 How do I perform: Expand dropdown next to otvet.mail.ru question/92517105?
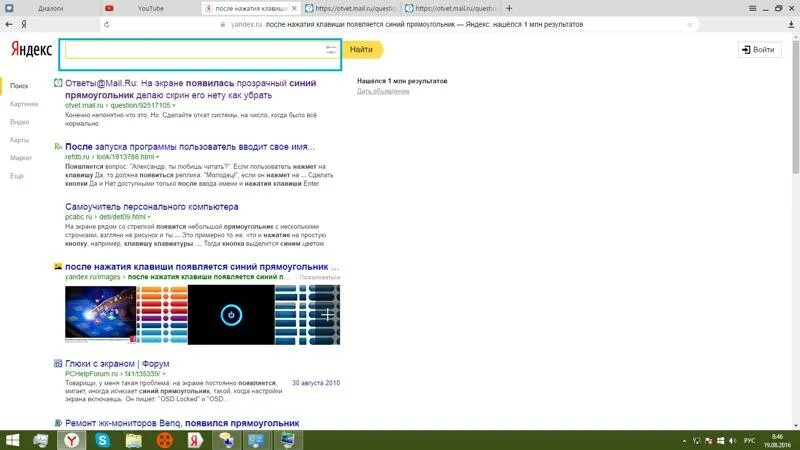pos(174,106)
